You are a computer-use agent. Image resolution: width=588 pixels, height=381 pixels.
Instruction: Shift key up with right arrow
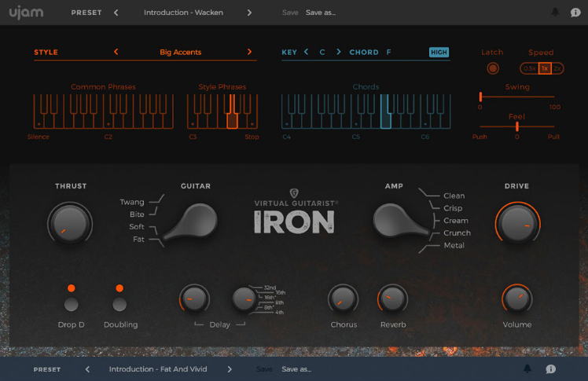pos(339,52)
